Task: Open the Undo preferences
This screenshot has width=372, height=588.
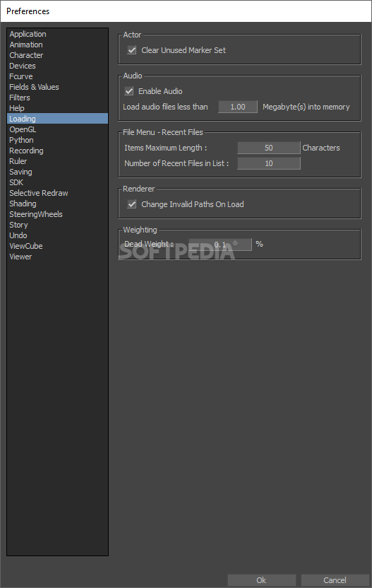Action: (57, 235)
